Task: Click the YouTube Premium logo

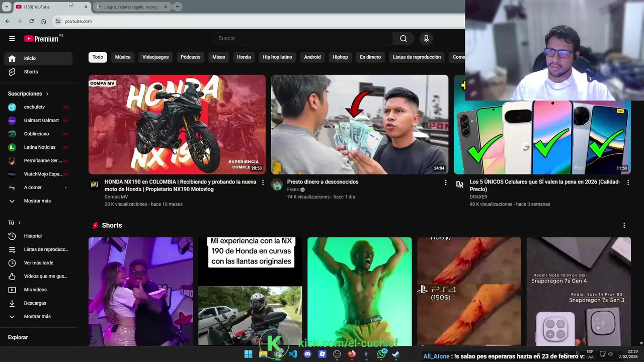Action: [41, 39]
